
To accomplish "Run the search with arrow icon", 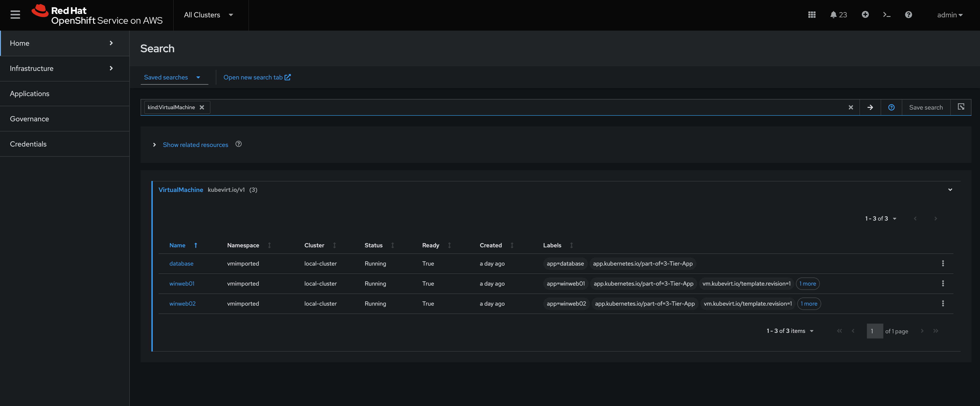I will 870,107.
